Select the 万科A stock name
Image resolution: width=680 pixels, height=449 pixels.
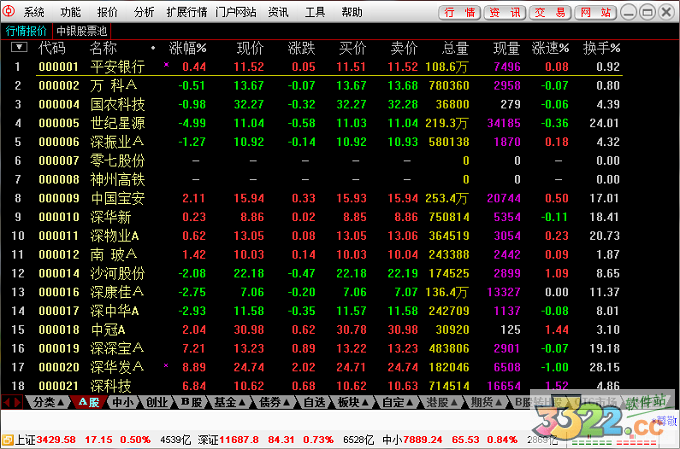114,85
